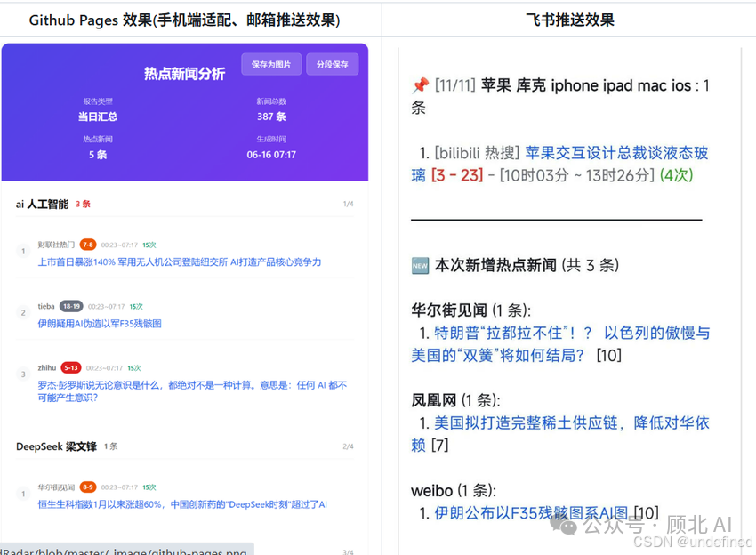Click the number 1 circle beside 上市首日暴涨140%
Viewport: 756px width, 555px height.
click(23, 251)
